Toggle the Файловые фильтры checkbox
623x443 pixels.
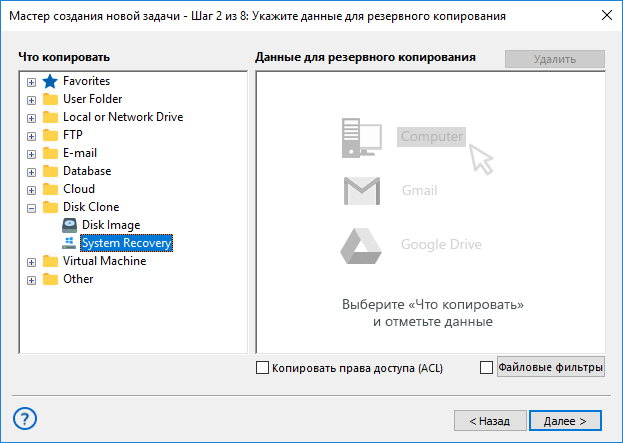tap(486, 368)
